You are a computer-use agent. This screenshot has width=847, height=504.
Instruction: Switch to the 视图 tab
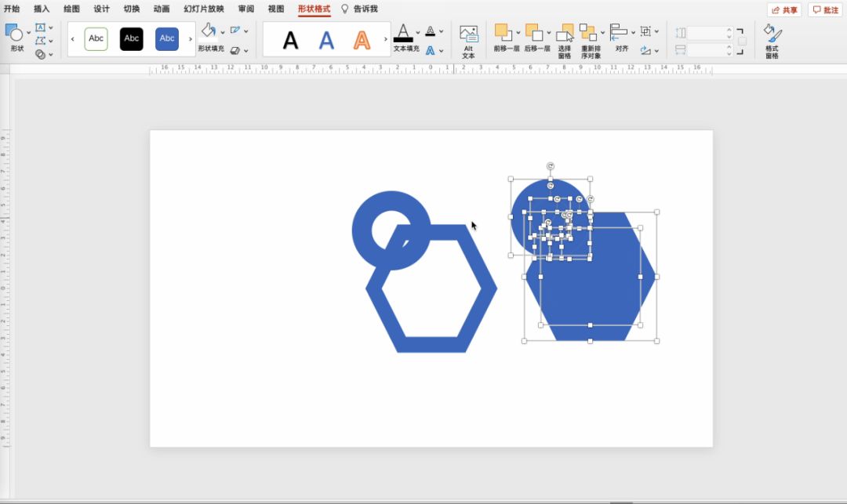pos(276,9)
